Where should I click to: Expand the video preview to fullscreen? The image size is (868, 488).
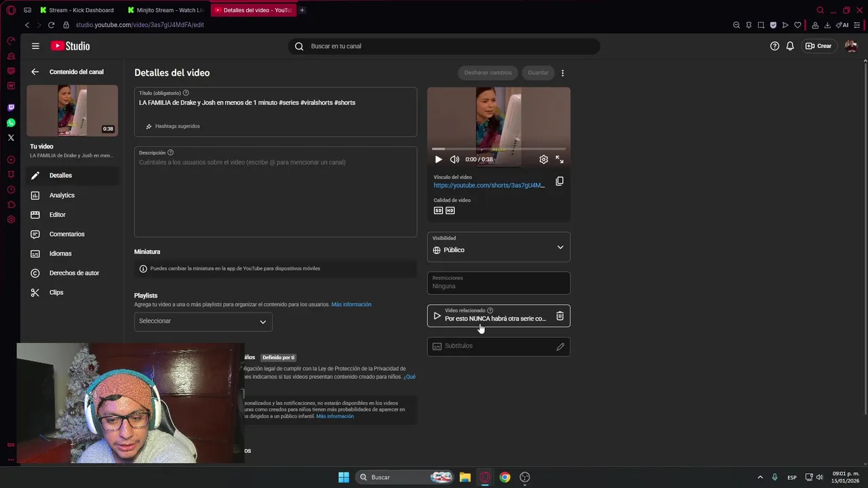pos(559,159)
